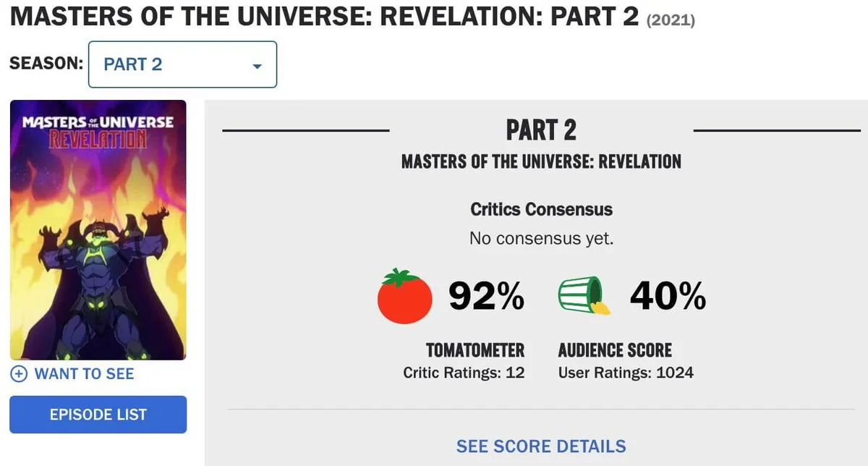Open the Season dropdown showing PART 2
This screenshot has height=466, width=868.
point(182,64)
